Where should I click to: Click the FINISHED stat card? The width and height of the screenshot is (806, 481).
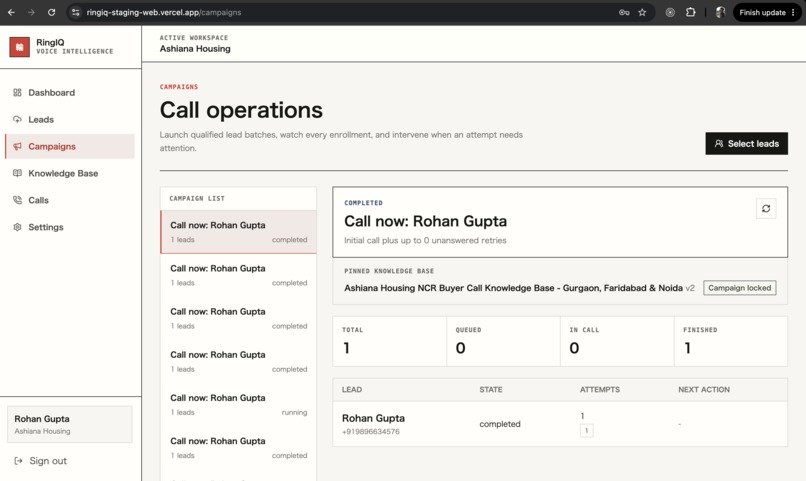click(730, 341)
